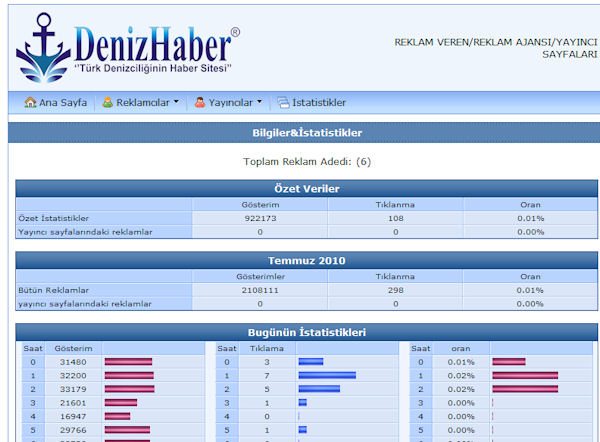Click the DenizHaber anchor logo
The height and width of the screenshot is (442, 600).
click(44, 48)
